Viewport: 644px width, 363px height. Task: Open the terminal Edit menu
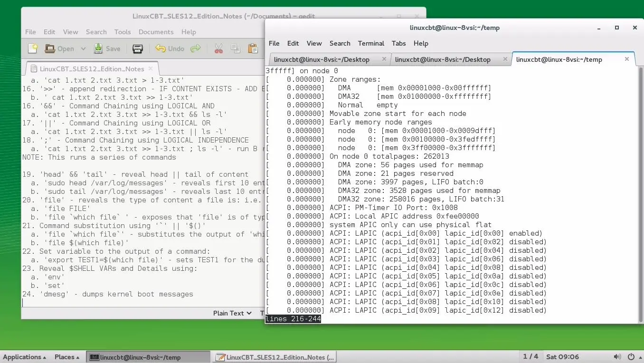293,43
